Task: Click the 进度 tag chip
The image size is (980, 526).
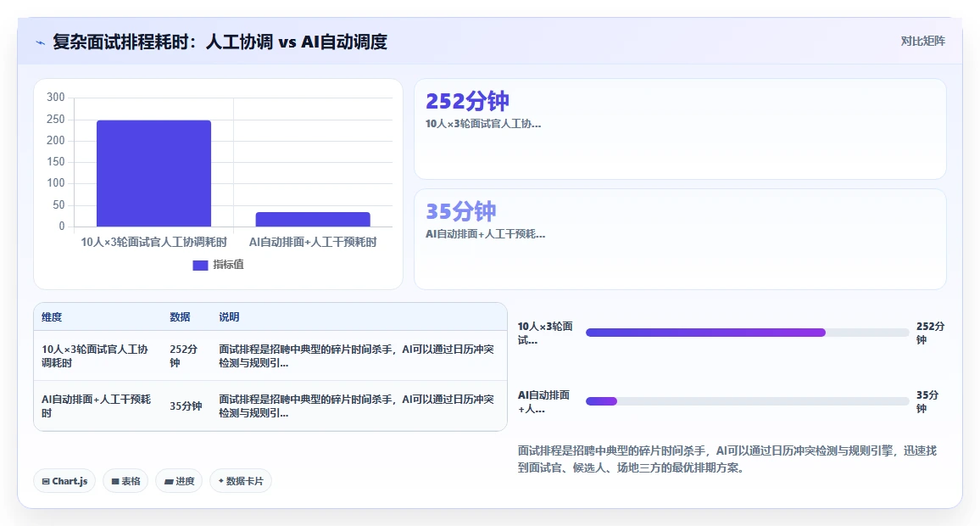Action: [x=179, y=481]
